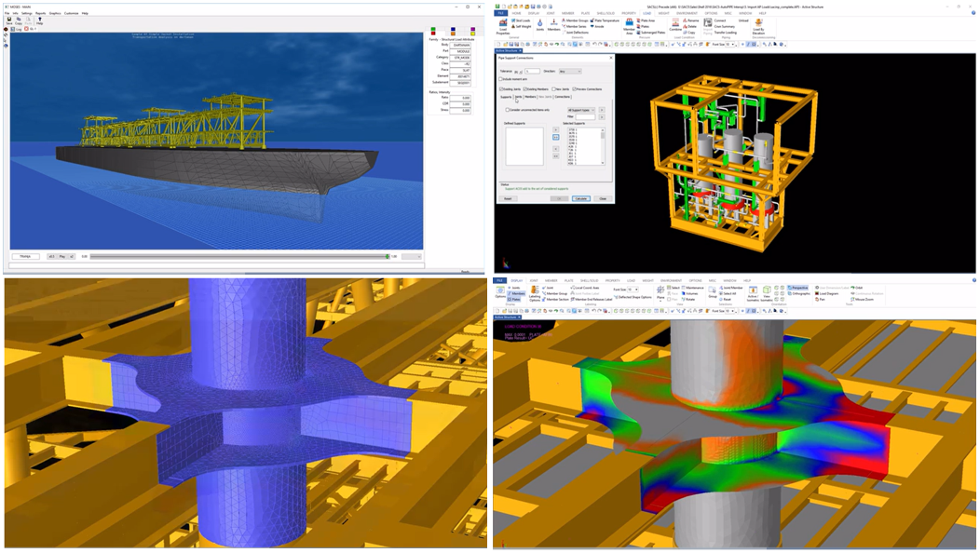The width and height of the screenshot is (980, 553).
Task: Click the Load By Elevation icon
Action: (758, 26)
